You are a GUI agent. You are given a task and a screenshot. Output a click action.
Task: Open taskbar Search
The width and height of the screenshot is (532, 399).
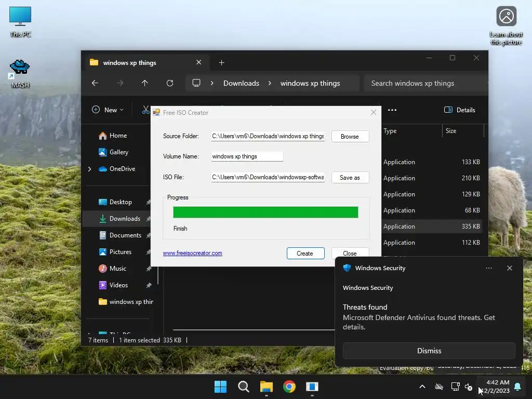click(x=243, y=387)
